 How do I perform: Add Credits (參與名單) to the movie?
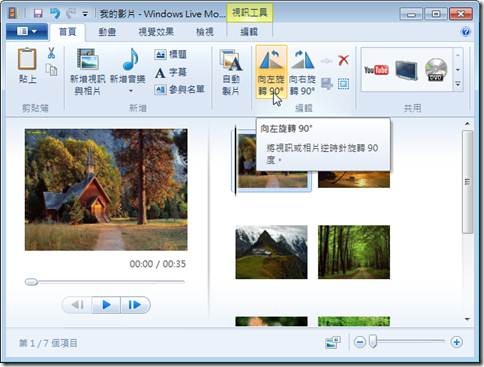179,89
